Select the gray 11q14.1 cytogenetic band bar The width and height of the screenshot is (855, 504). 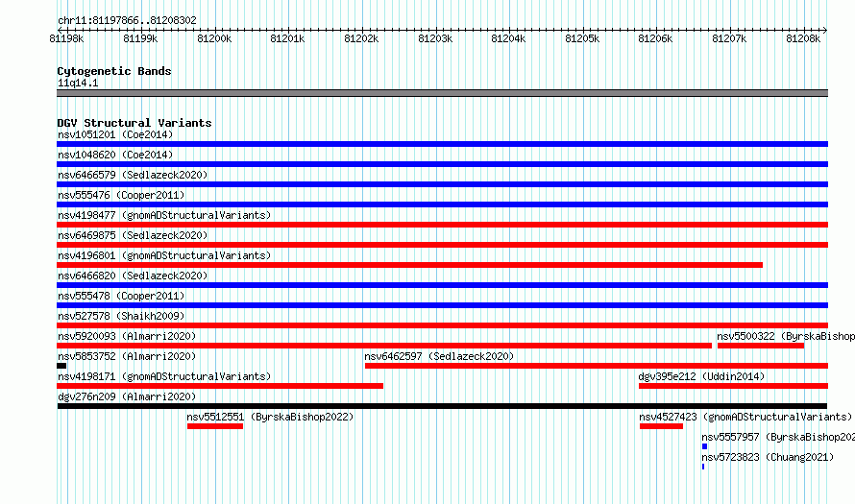(442, 93)
